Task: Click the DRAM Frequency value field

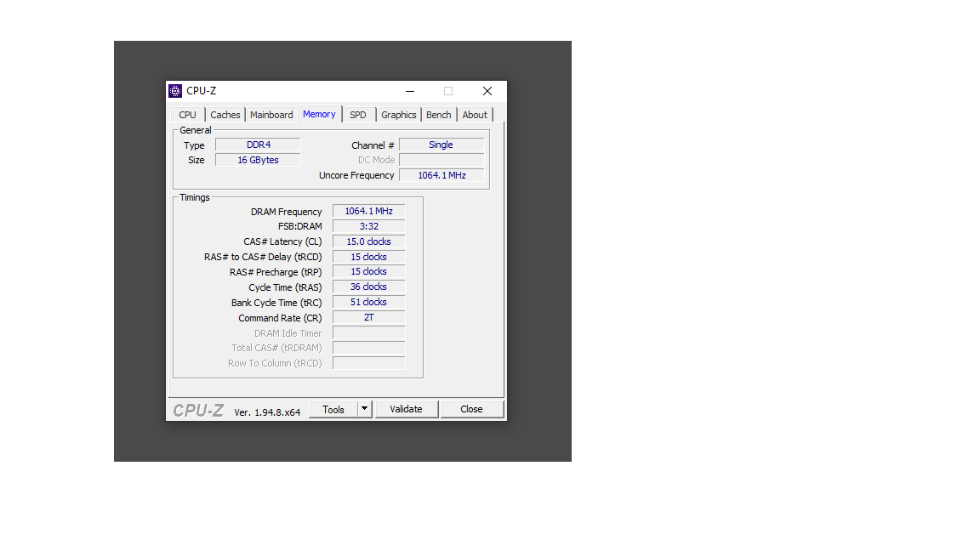Action: click(368, 211)
